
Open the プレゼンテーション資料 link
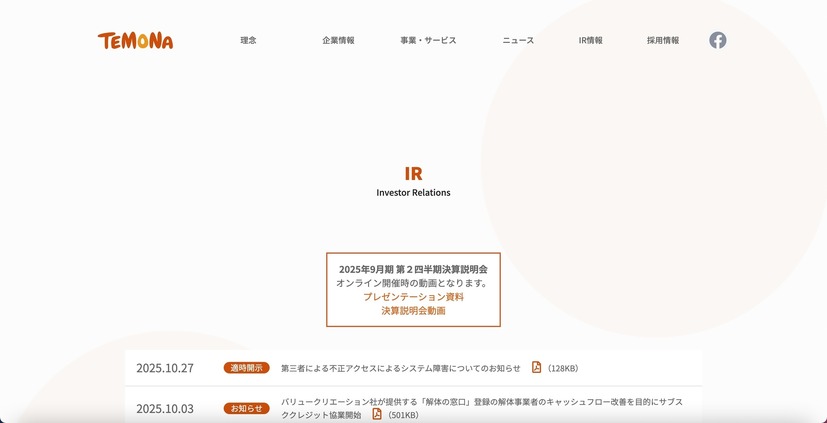(x=414, y=297)
